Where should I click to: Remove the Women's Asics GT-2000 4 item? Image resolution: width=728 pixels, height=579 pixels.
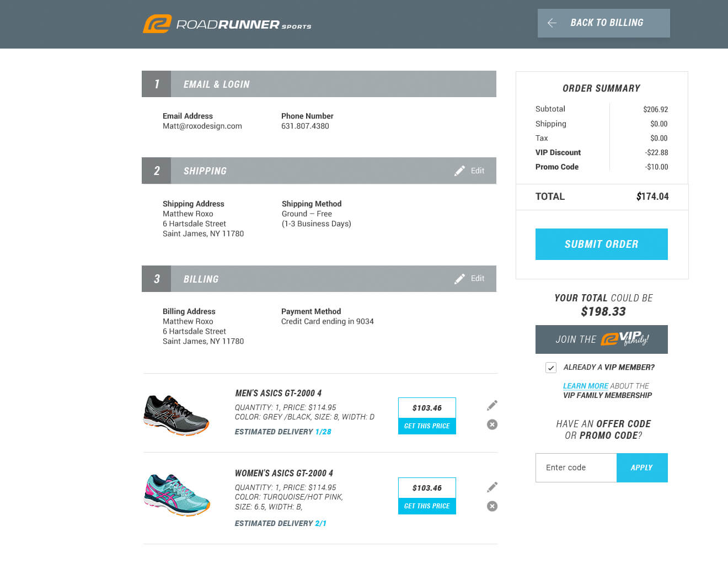(x=492, y=506)
